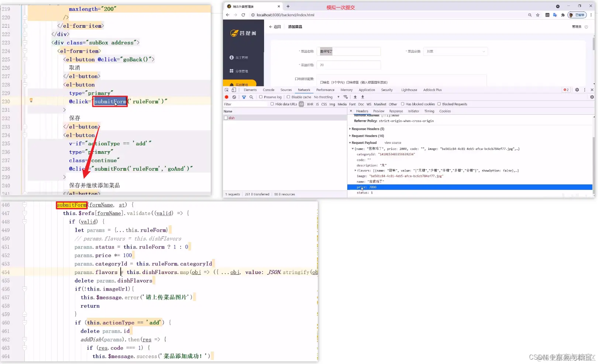Activate the DevTools inspect element picker
598x364 pixels.
click(227, 90)
